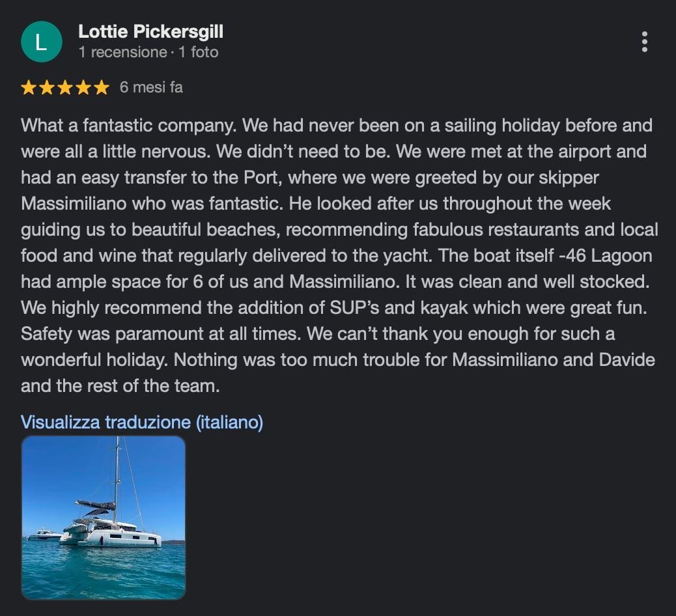Click the fourth rating star

click(x=83, y=87)
